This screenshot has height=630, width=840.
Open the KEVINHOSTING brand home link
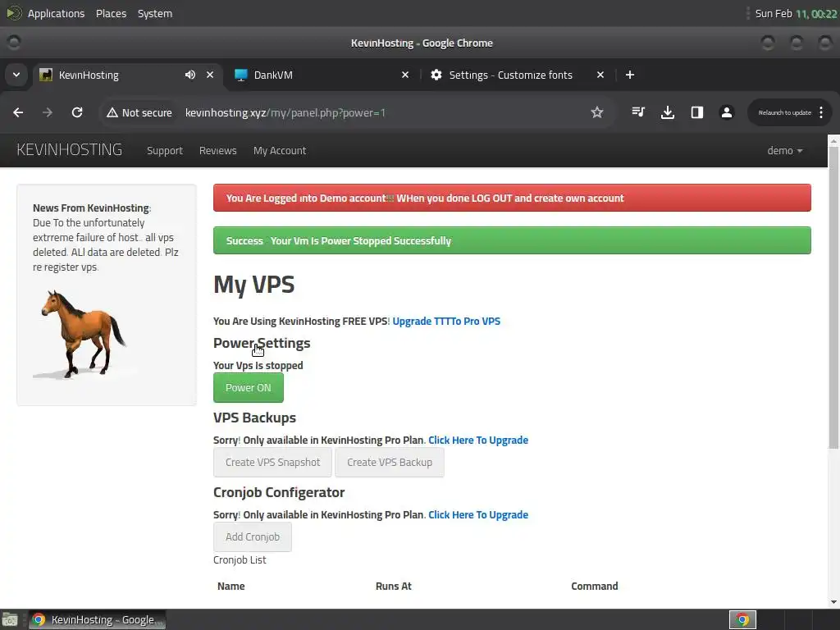(x=70, y=149)
